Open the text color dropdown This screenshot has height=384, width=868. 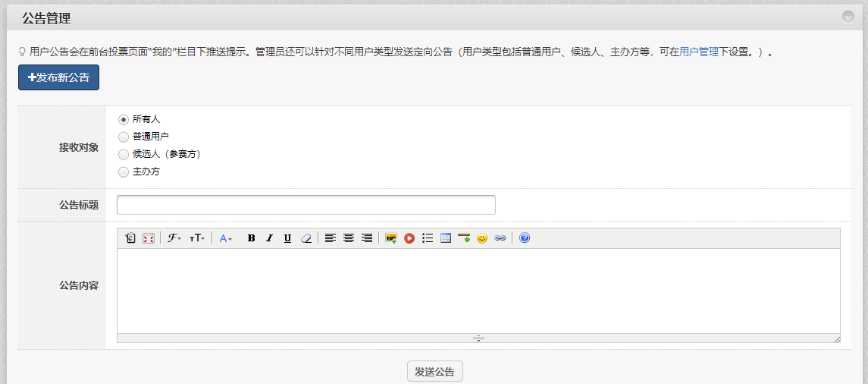[x=226, y=238]
